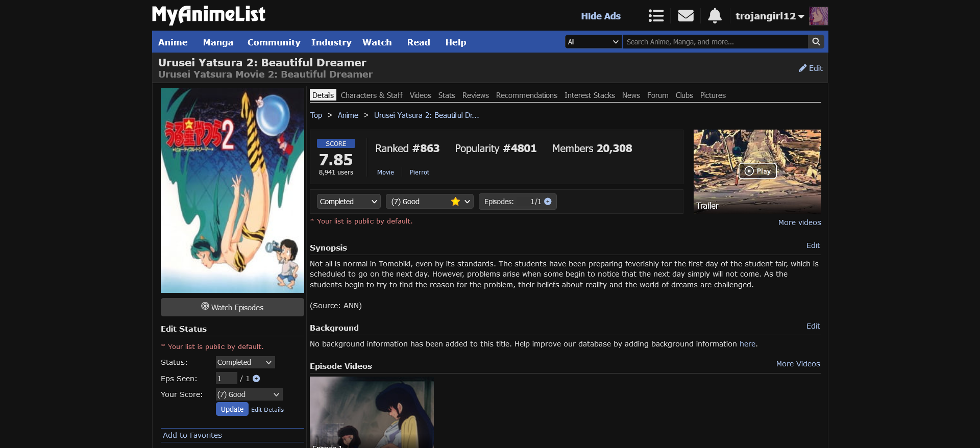Select the Details tab
This screenshot has width=980, height=448.
click(x=323, y=95)
